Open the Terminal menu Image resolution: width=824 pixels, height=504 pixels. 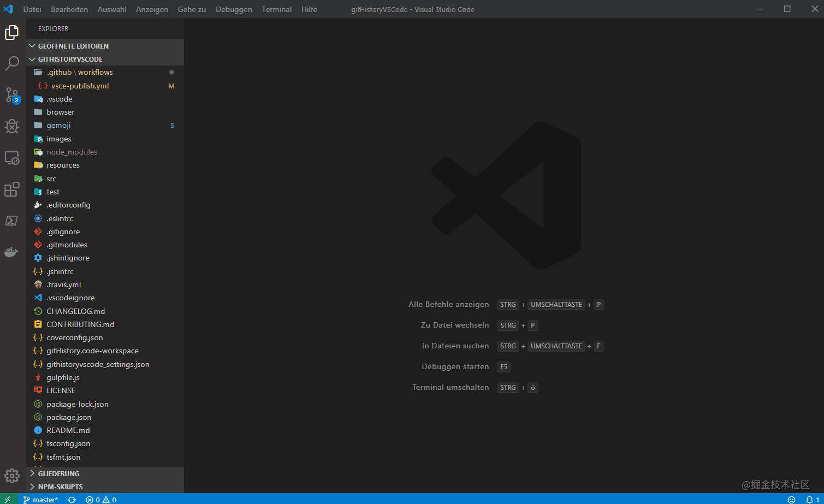coord(276,9)
